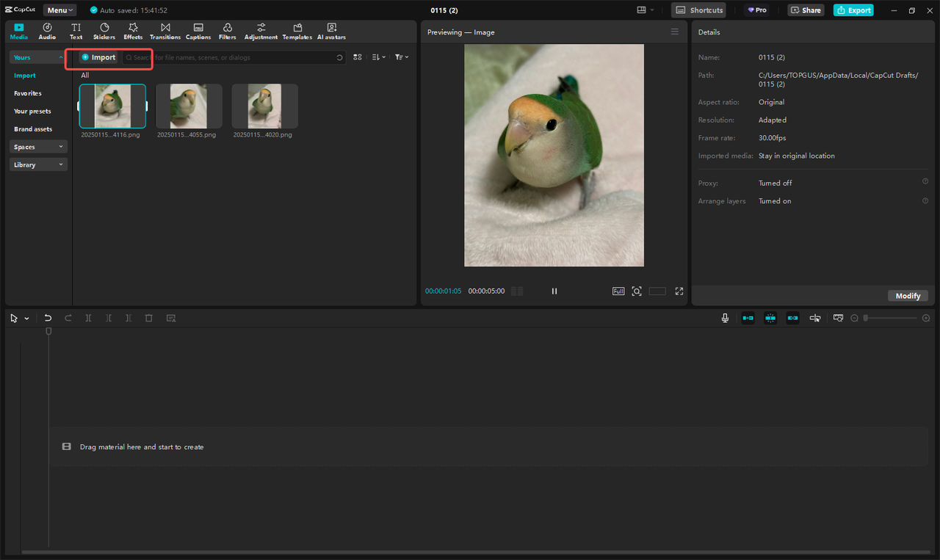940x560 pixels.
Task: Toggle auto snapping on timeline
Action: 770,318
